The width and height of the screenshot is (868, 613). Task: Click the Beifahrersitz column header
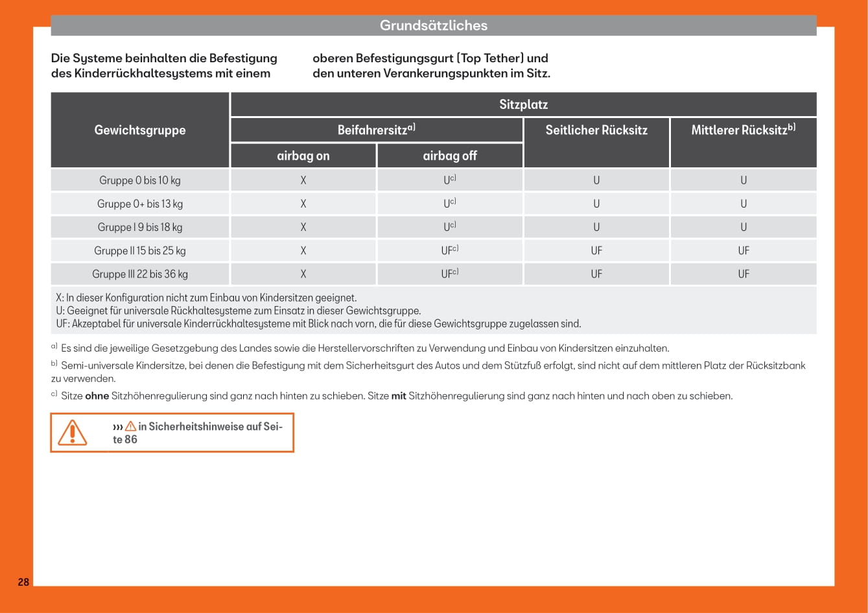click(376, 130)
